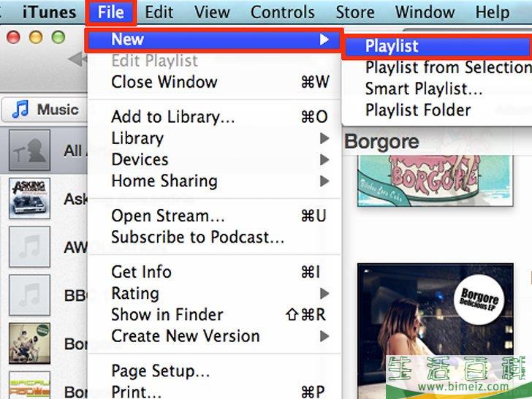
Task: Select the BB artist placeholder icon
Action: coord(29,294)
